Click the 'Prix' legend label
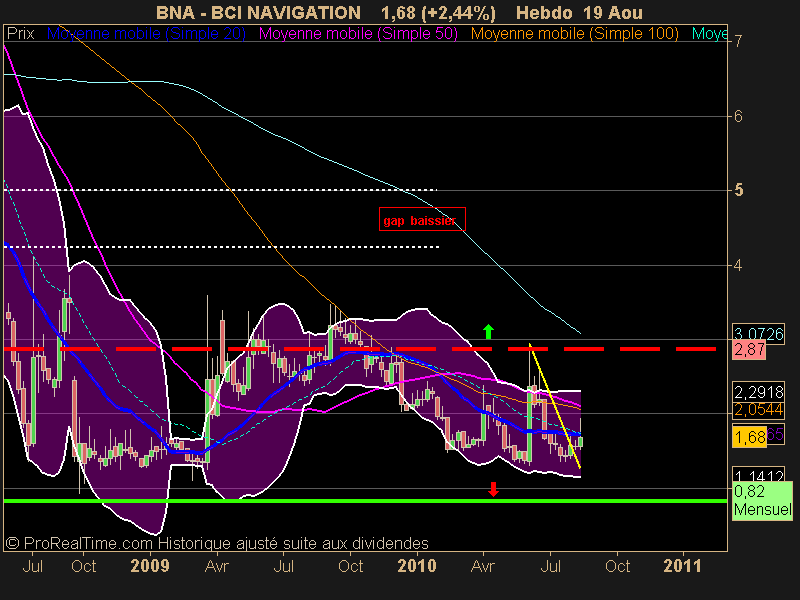 [20, 34]
